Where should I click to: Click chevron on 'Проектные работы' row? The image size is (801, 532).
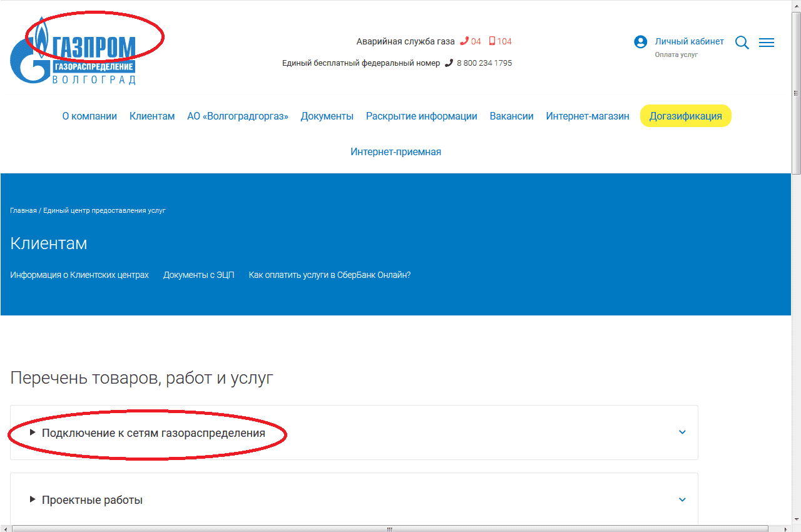click(x=682, y=500)
